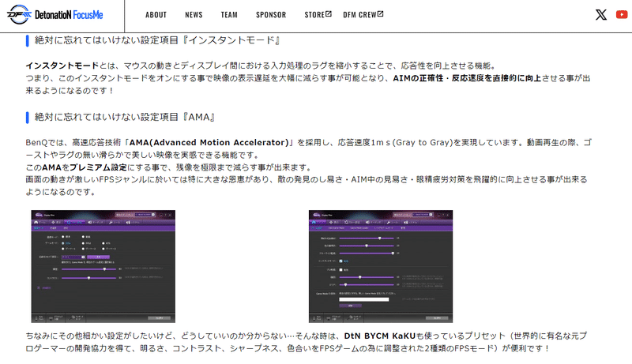The image size is (632, 364).
Task: Click the bold text DtN BYCM KaKU
Action: click(x=380, y=336)
